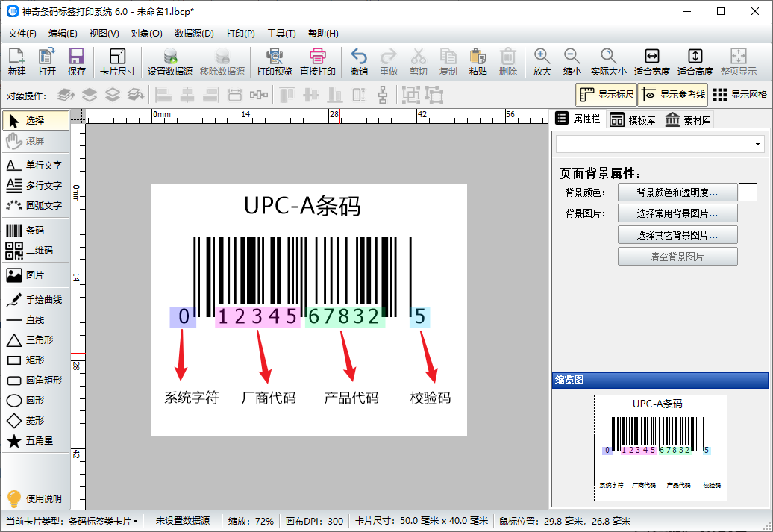Screen dimensions: 773x532
Task: Click the 画布DPI: 300 status text
Action: (314, 521)
